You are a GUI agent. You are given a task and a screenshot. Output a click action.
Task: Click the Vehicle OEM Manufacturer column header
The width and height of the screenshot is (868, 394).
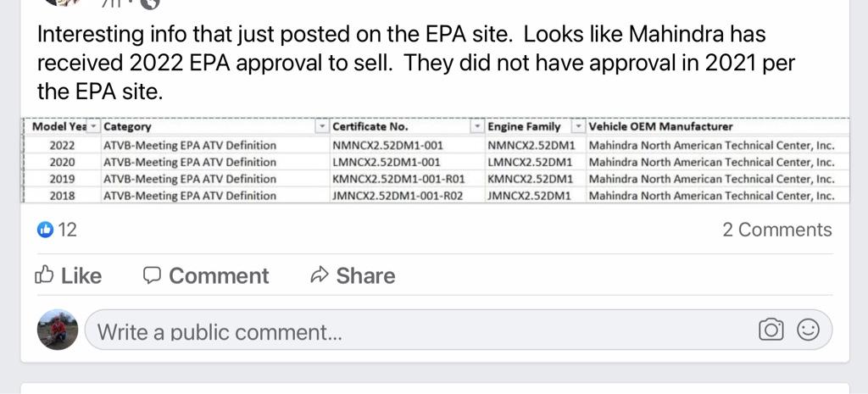[660, 127]
